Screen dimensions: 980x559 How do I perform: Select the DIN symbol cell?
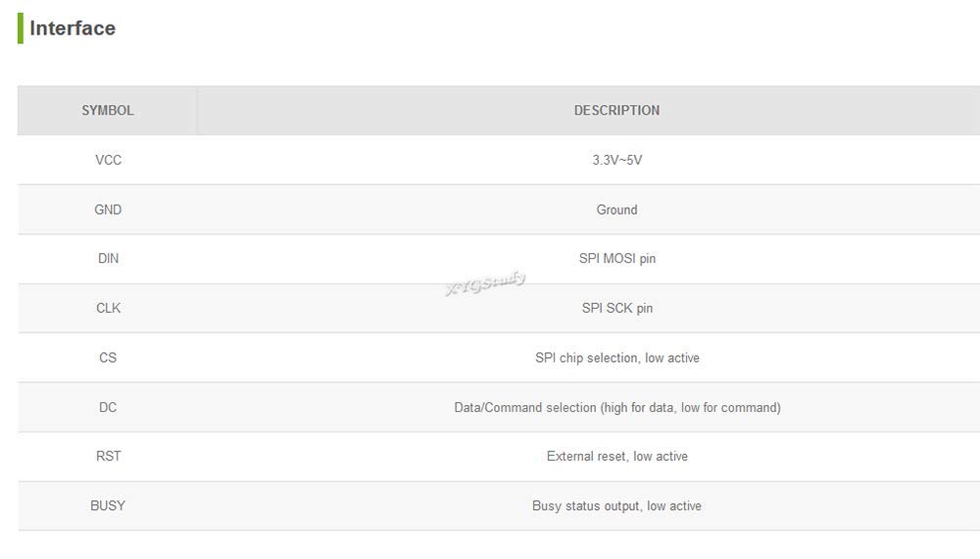[x=108, y=258]
